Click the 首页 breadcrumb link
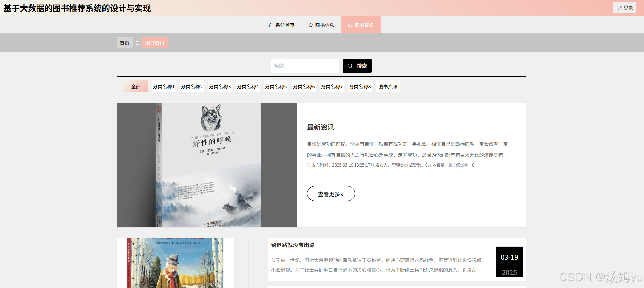The width and height of the screenshot is (644, 288). [125, 43]
